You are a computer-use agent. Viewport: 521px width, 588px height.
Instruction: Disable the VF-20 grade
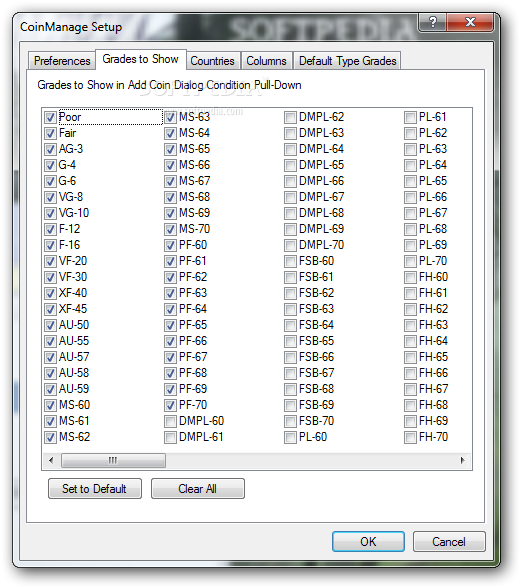50,261
